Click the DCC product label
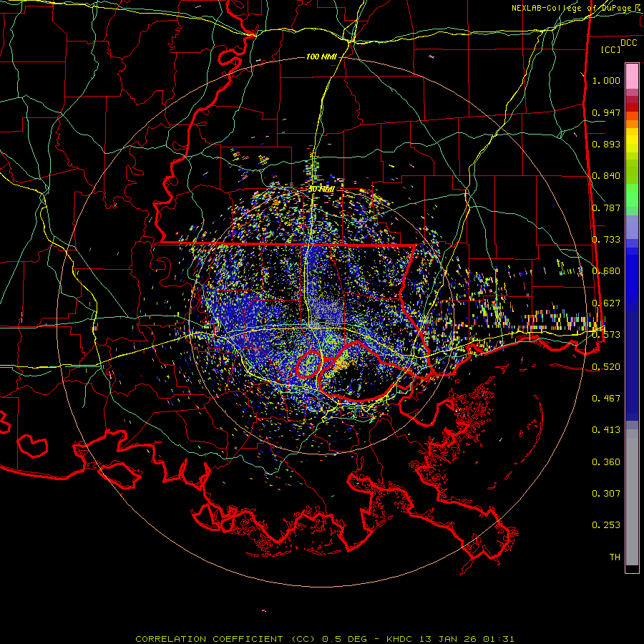Viewport: 644px width, 644px height. (x=628, y=42)
